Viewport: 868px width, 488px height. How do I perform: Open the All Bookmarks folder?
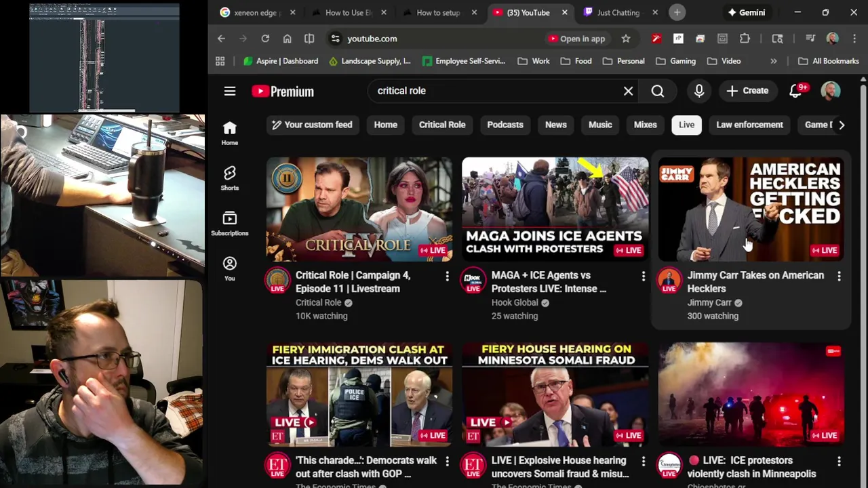[x=829, y=61]
